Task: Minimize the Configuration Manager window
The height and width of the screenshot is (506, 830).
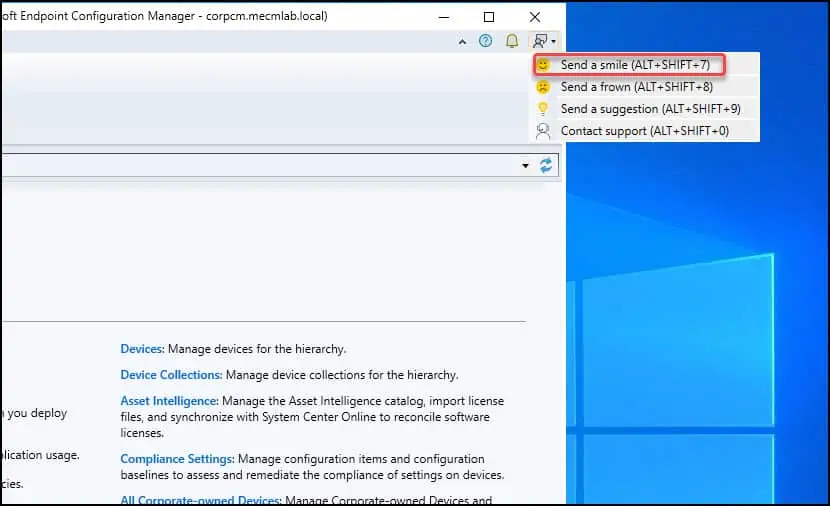Action: point(444,17)
